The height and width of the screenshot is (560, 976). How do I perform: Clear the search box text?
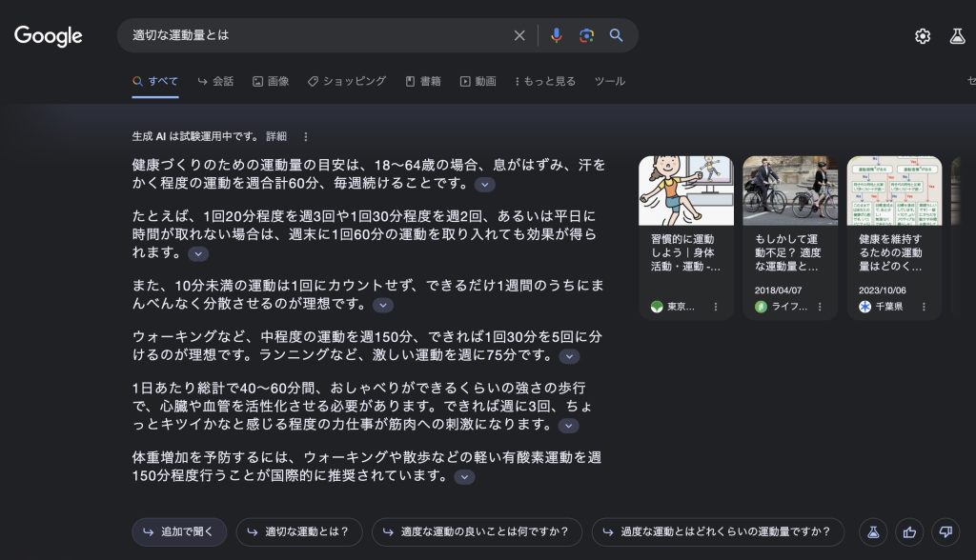point(519,35)
